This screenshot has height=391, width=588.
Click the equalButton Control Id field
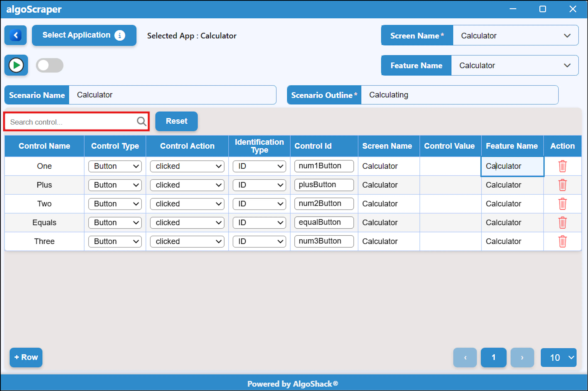(x=324, y=222)
